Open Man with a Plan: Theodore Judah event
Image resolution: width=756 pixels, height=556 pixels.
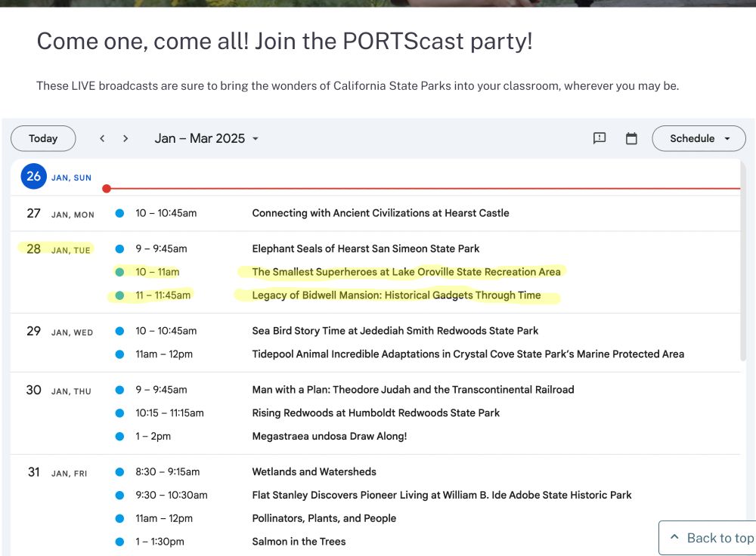(x=413, y=389)
